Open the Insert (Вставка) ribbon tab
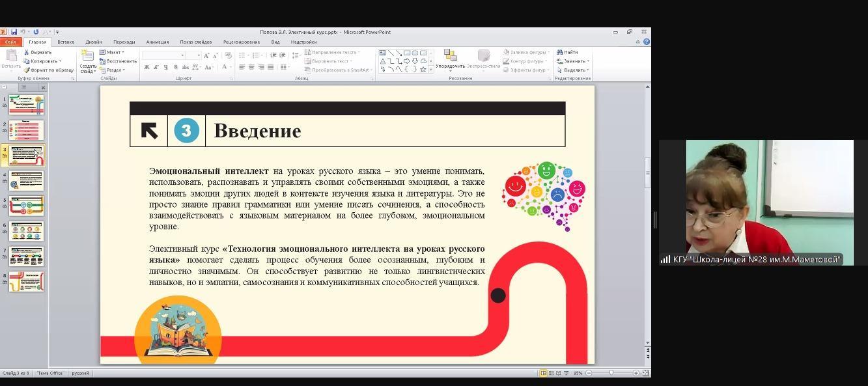 pos(66,42)
